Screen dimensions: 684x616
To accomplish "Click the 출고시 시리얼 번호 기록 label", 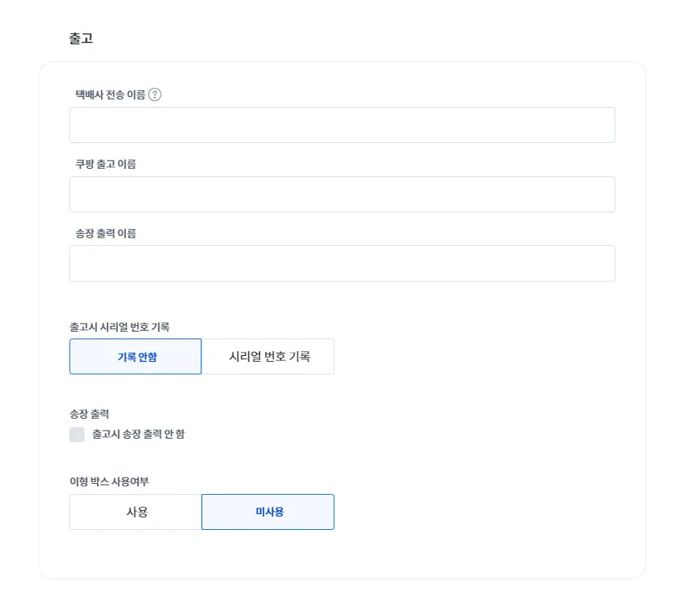I will (120, 327).
